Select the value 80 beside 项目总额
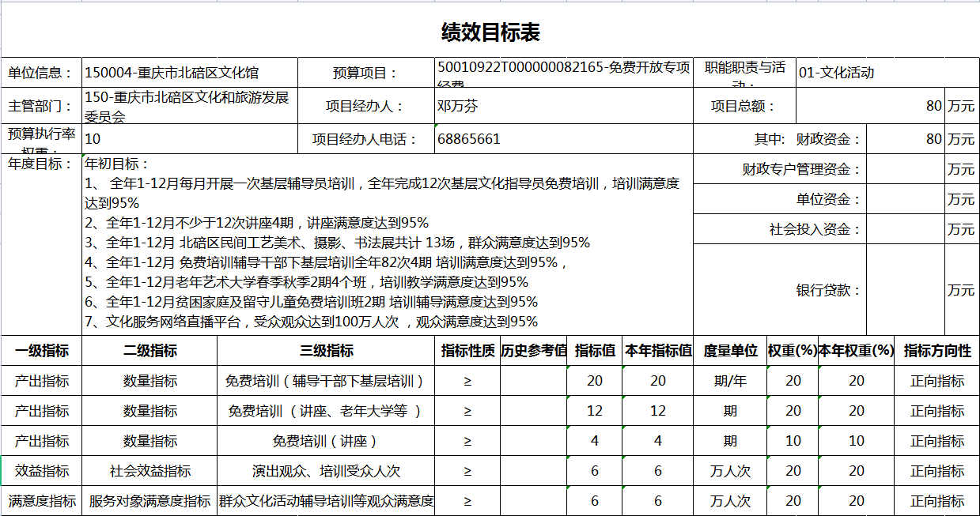 870,106
